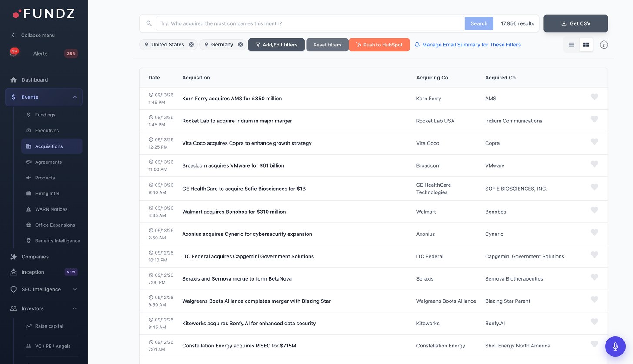Open Fundings events
This screenshot has width=633, height=364.
click(45, 115)
